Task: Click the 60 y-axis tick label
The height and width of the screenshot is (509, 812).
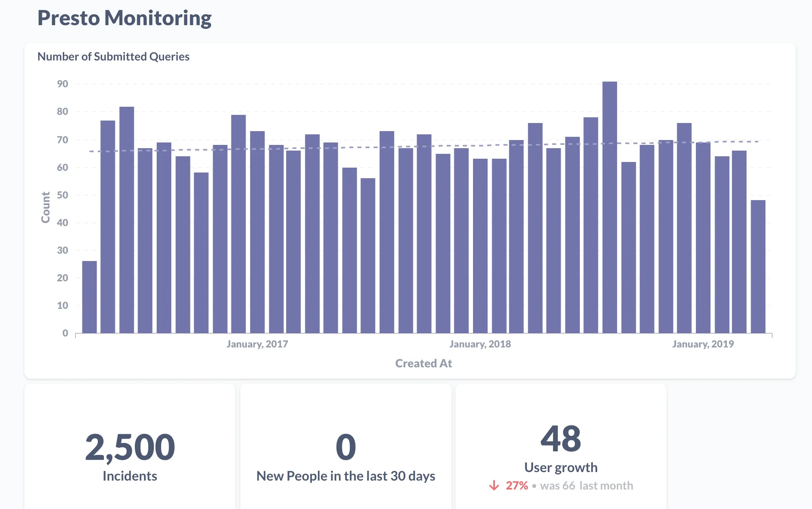Action: [63, 168]
